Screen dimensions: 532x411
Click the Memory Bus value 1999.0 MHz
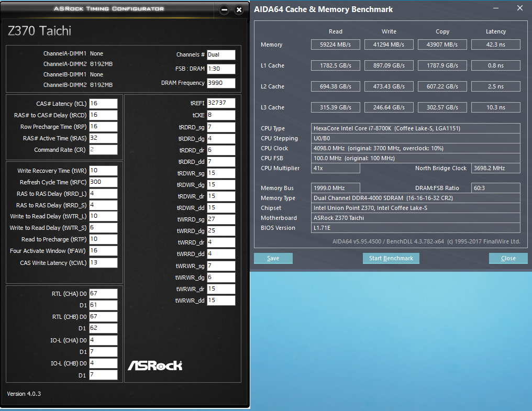click(336, 188)
